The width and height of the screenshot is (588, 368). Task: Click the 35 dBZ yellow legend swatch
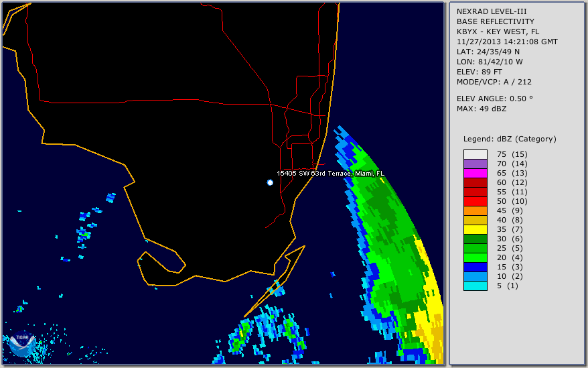(475, 229)
